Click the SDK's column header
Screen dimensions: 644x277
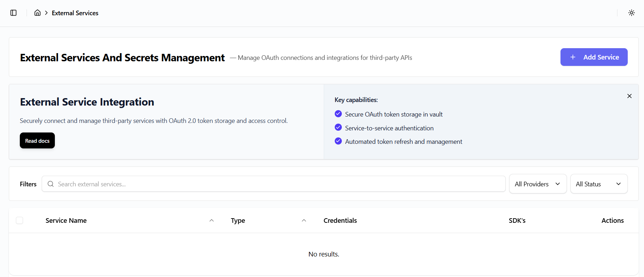point(517,220)
